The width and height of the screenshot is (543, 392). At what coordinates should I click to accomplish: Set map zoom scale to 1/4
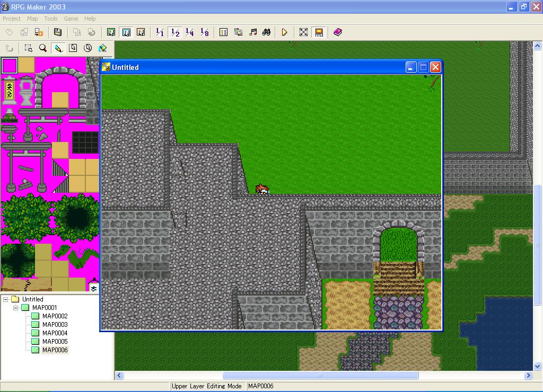(x=190, y=32)
